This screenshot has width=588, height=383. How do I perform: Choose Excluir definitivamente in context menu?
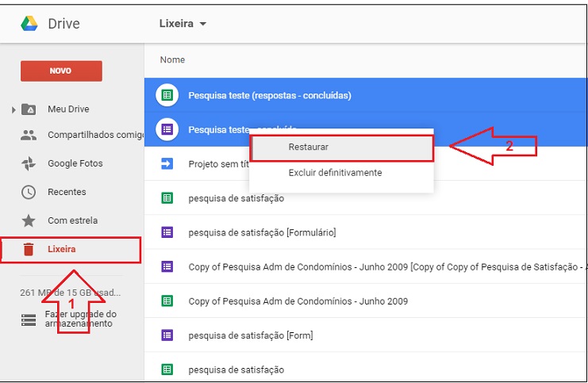(335, 173)
